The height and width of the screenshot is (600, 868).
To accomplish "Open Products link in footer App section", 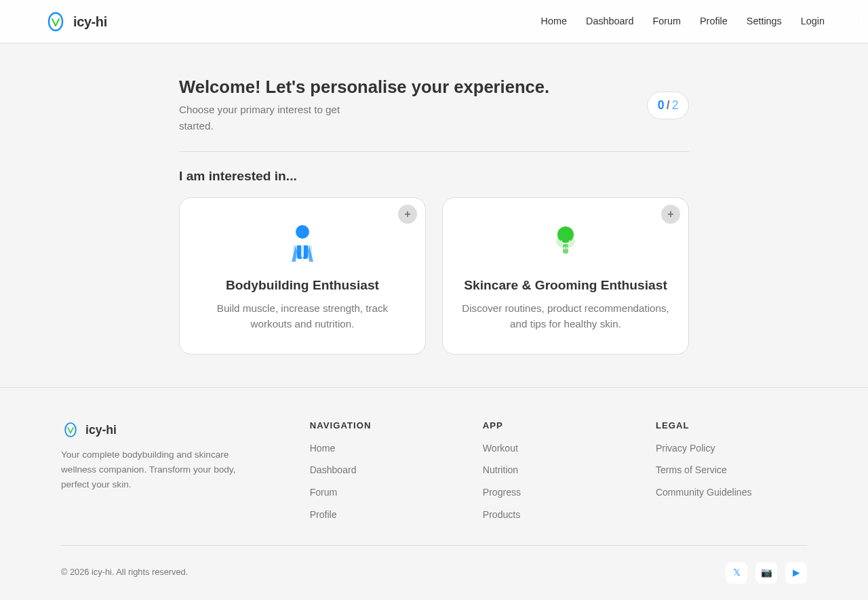I will pos(501,515).
